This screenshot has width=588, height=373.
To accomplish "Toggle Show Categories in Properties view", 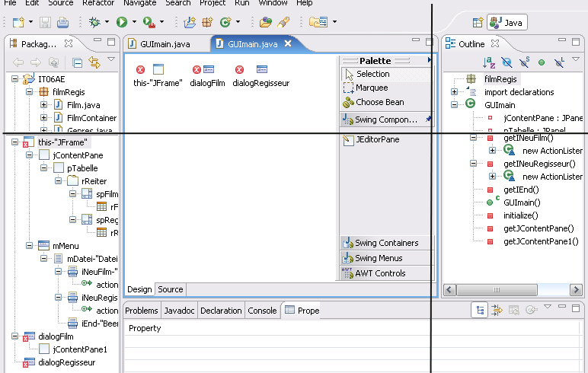I will click(480, 310).
